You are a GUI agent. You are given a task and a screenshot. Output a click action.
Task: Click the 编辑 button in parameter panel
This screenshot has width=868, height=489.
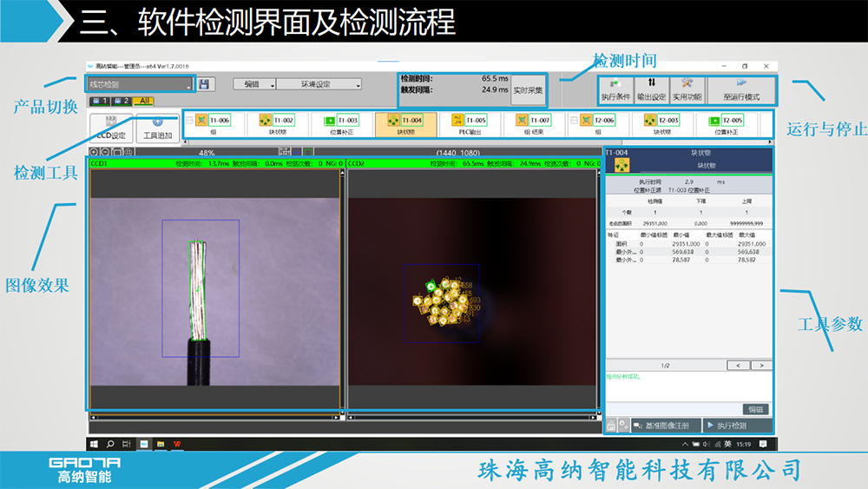[x=756, y=409]
